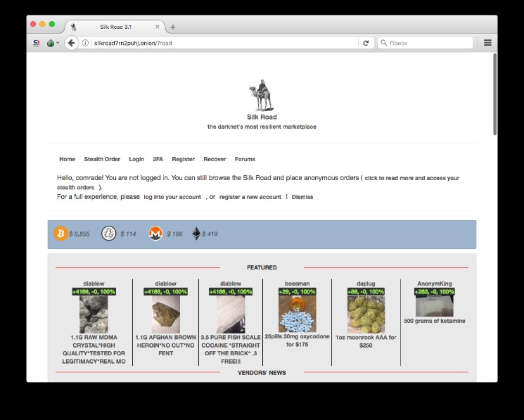Viewport: 524px width, 420px height.
Task: Click the Recover link in navigation
Action: click(x=215, y=159)
